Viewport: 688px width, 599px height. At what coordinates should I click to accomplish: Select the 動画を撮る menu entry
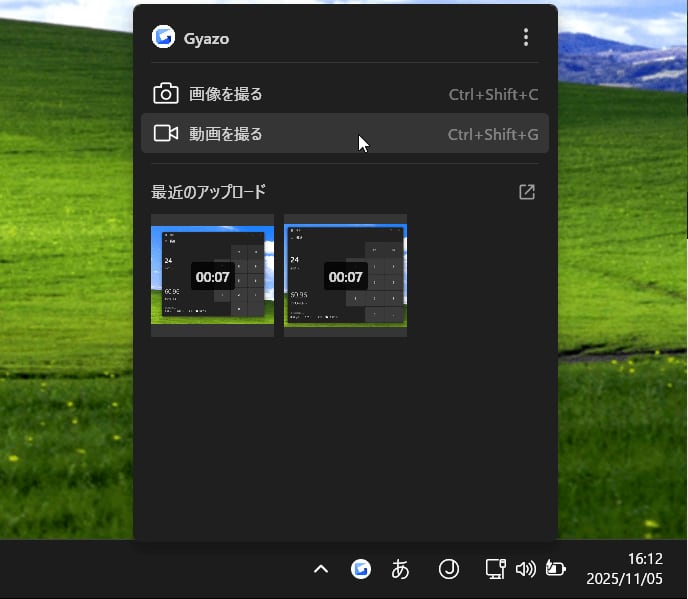click(x=226, y=134)
